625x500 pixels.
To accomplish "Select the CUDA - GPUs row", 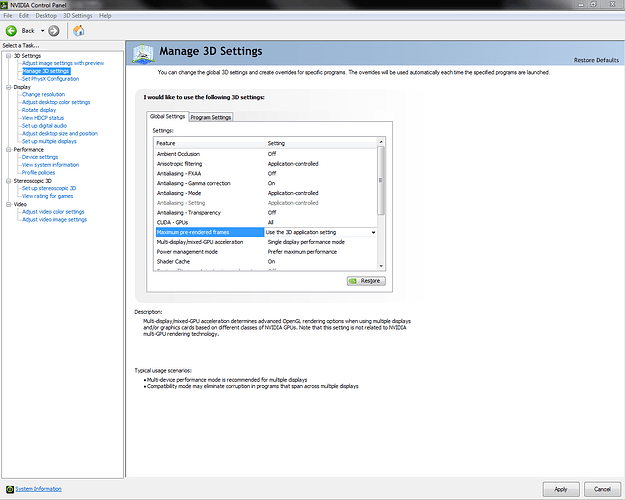I will [265, 222].
